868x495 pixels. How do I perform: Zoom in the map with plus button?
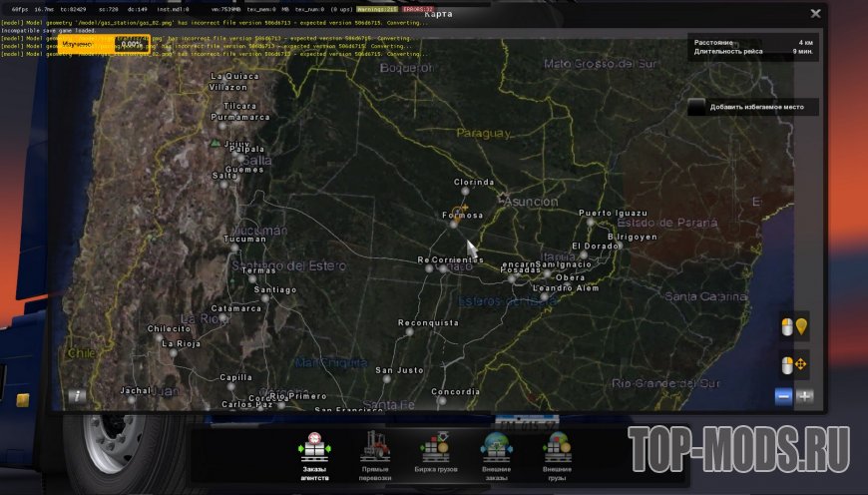click(x=805, y=396)
